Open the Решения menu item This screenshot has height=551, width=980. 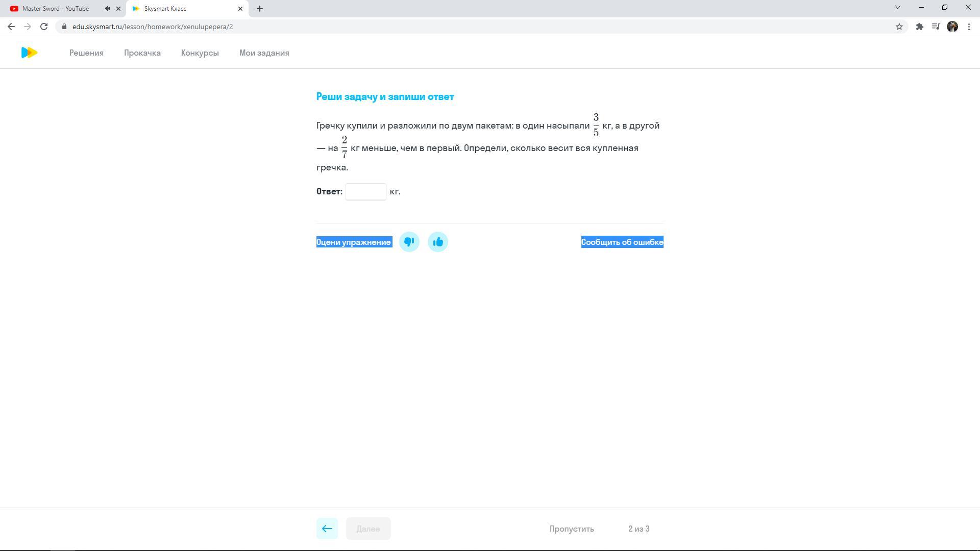tap(86, 53)
